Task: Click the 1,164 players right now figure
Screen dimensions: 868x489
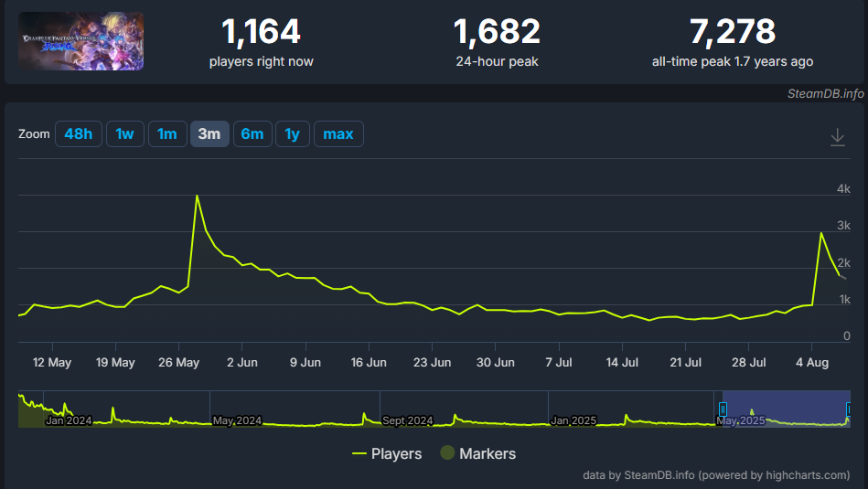Action: (262, 31)
